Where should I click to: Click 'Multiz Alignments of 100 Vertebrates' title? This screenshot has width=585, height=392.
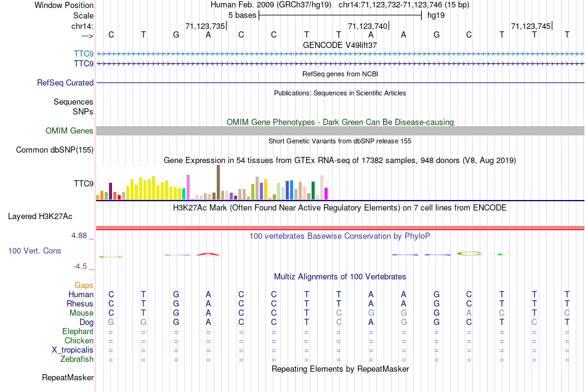click(340, 277)
